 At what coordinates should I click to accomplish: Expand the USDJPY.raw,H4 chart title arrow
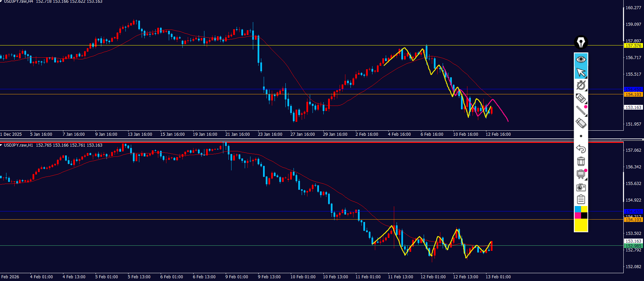pyautogui.click(x=1, y=2)
